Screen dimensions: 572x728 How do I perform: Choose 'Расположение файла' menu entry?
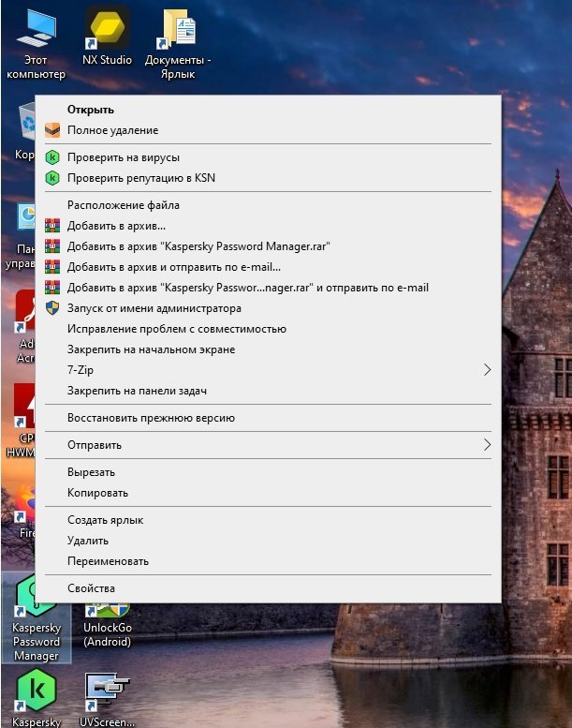268,205
